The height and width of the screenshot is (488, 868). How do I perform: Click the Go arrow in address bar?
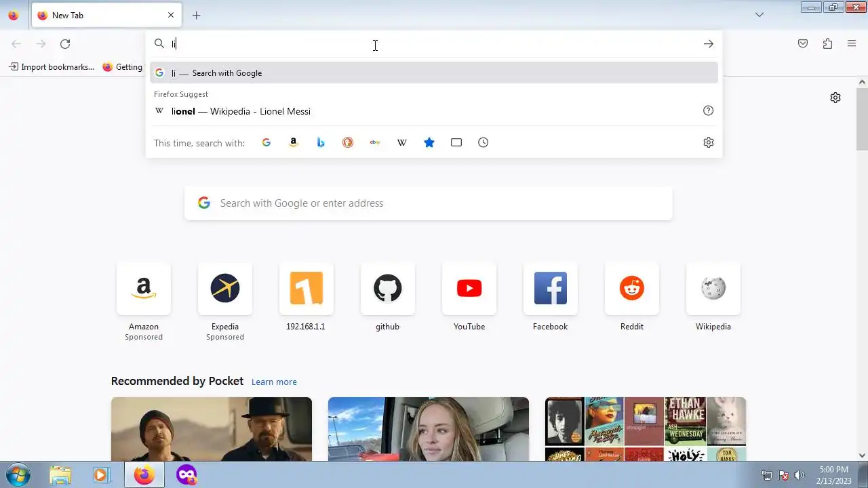pyautogui.click(x=709, y=44)
